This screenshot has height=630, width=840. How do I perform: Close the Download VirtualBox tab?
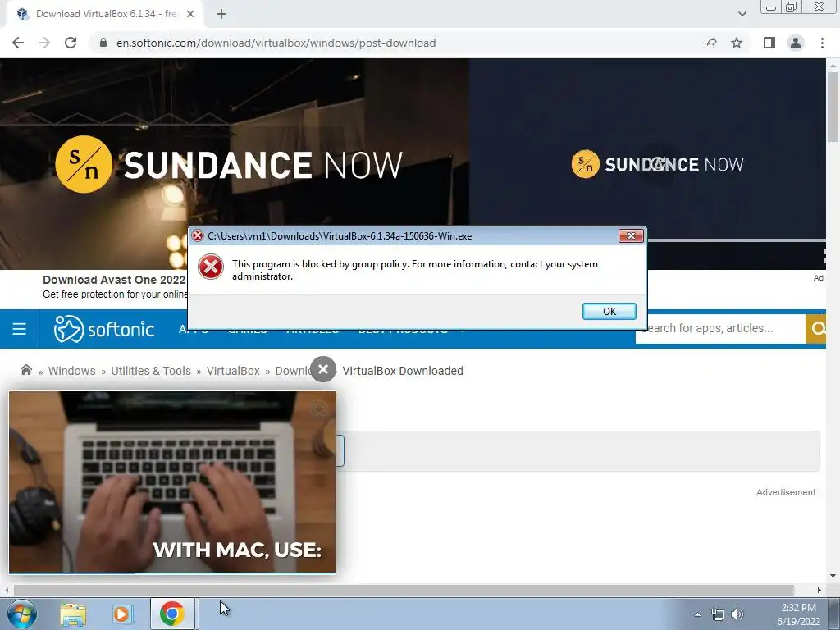(x=190, y=14)
